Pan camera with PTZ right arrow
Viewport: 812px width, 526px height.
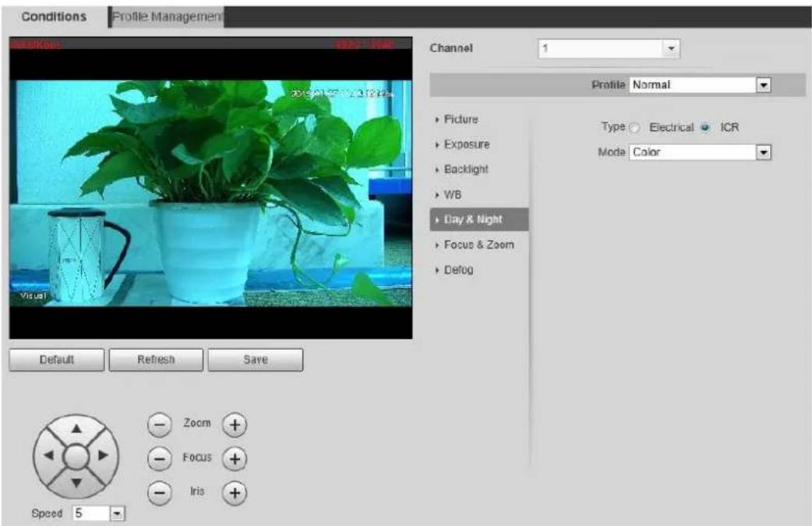tap(104, 456)
